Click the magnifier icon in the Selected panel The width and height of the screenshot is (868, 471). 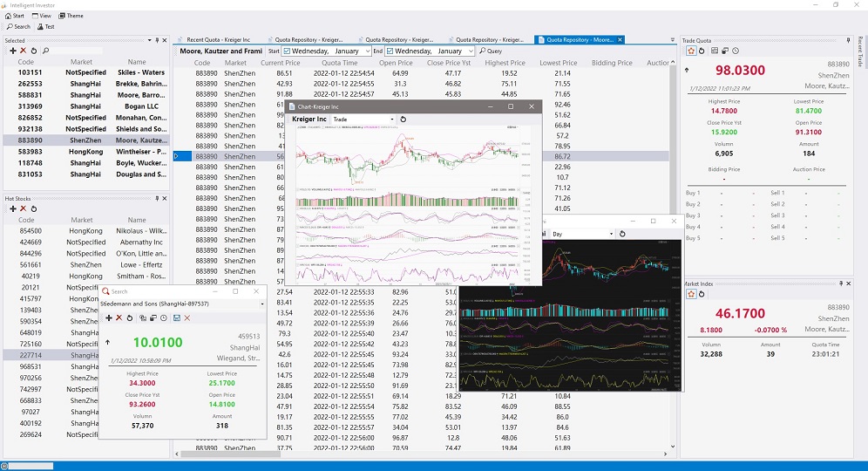[45, 51]
